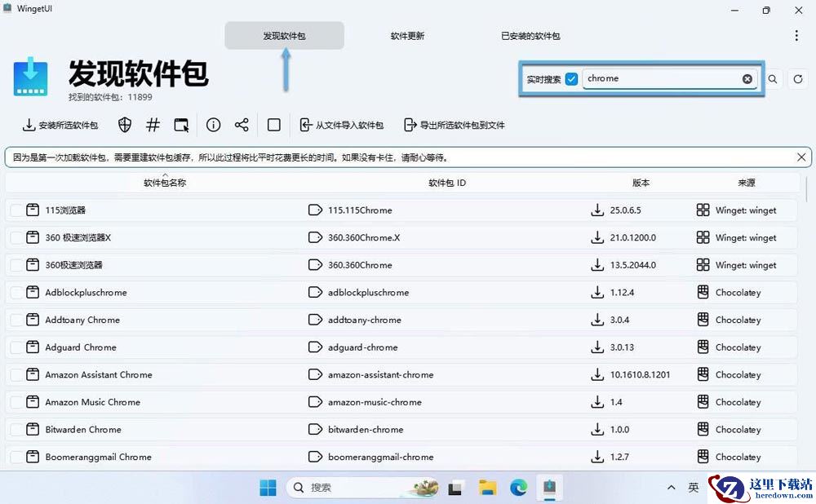The image size is (816, 504).
Task: Click 导出所选软件包到文件 button
Action: click(455, 125)
